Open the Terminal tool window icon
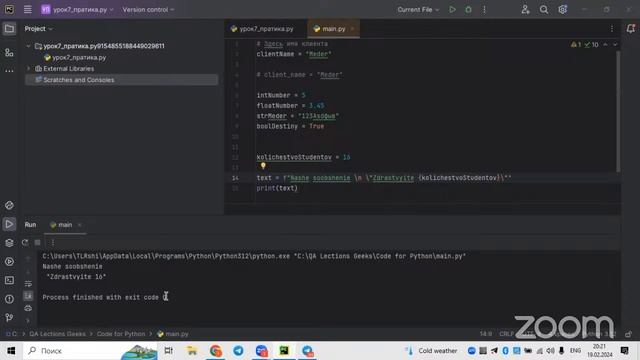This screenshot has height=360, width=640. point(9,280)
